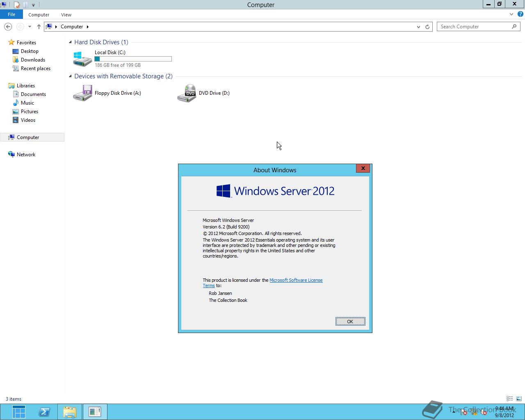The image size is (525, 420).
Task: Open the Pictures library
Action: click(30, 112)
